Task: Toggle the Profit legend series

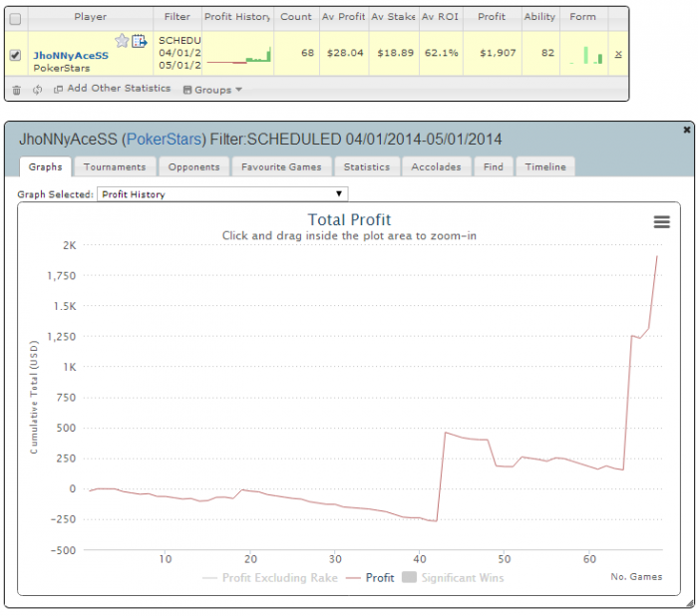Action: point(370,578)
